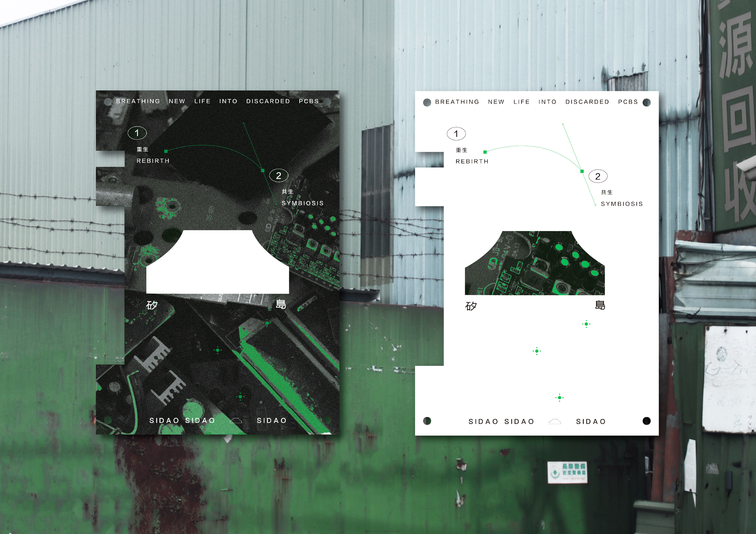Click circled number 1 on the white poster
This screenshot has height=534, width=756.
456,133
